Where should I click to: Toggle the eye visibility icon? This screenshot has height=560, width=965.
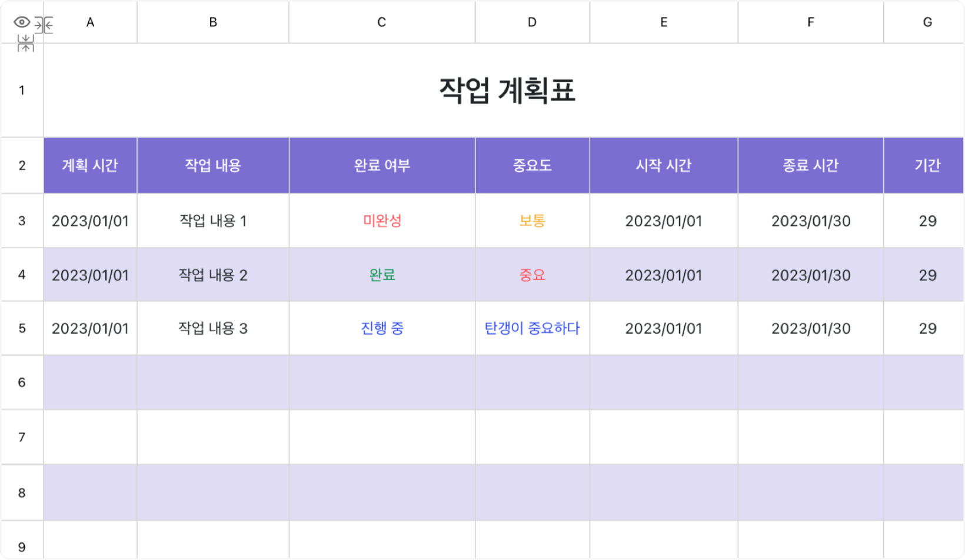pyautogui.click(x=22, y=22)
